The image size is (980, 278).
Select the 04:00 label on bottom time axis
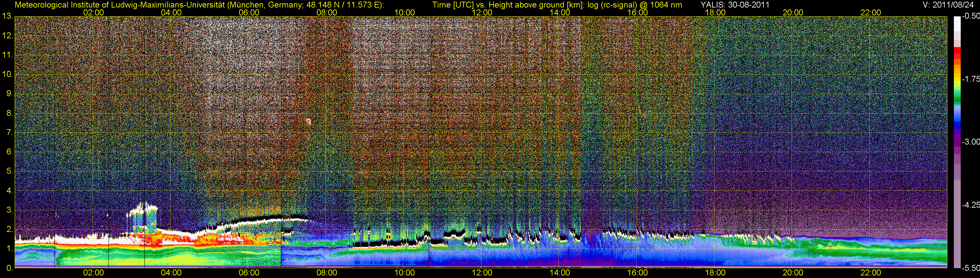pos(171,273)
